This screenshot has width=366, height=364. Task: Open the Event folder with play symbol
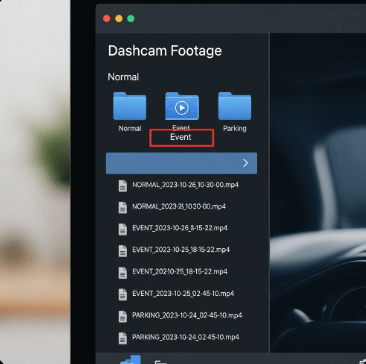182,106
